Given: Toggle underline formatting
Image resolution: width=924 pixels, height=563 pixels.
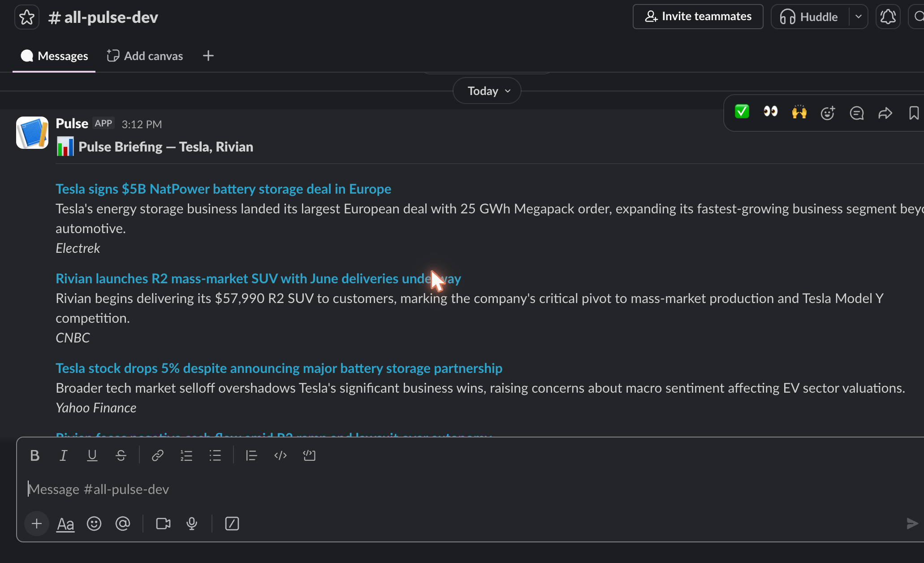Looking at the screenshot, I should click(x=92, y=455).
